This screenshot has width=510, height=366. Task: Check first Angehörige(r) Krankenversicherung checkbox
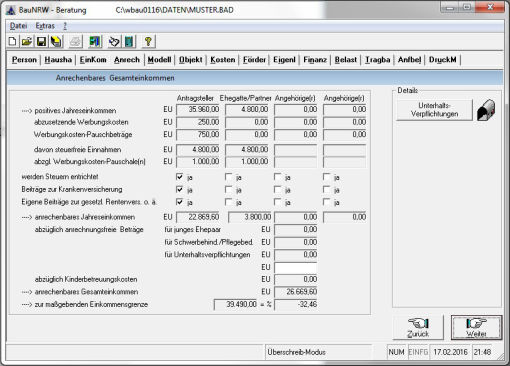[x=278, y=189]
